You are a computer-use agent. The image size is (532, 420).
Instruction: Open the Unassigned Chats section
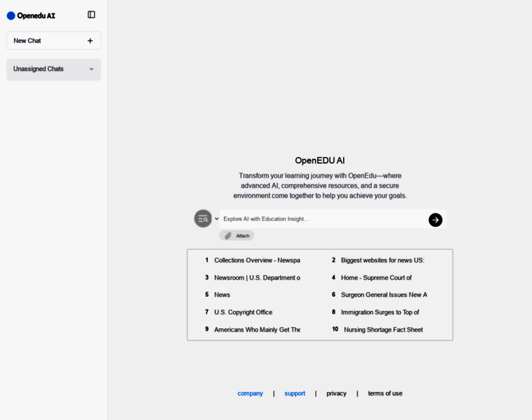pos(54,69)
